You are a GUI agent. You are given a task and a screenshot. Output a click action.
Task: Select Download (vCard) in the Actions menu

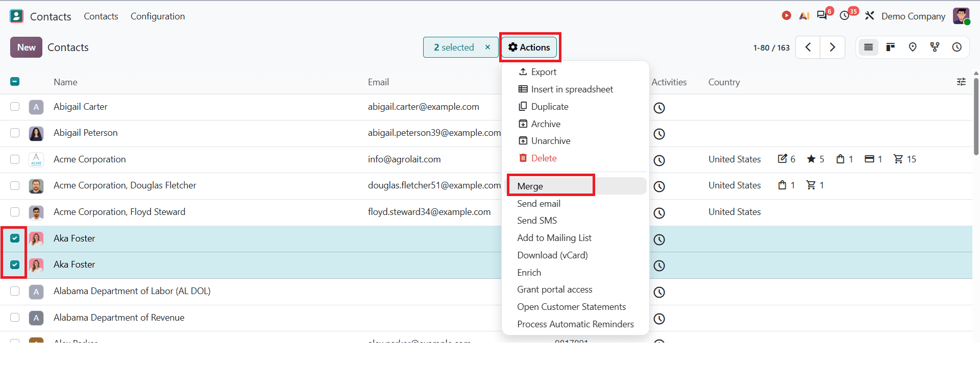click(575, 255)
